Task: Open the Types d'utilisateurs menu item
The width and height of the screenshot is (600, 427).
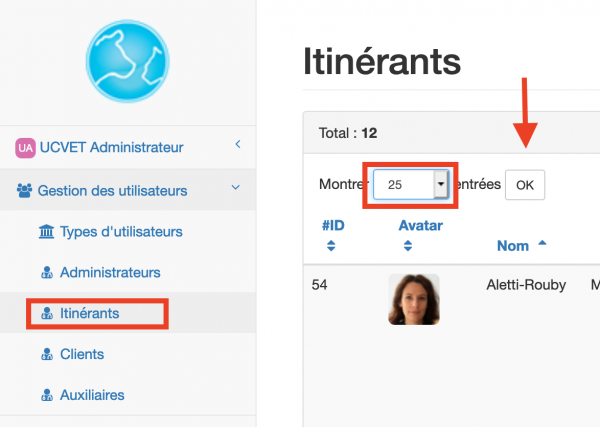Action: tap(121, 232)
